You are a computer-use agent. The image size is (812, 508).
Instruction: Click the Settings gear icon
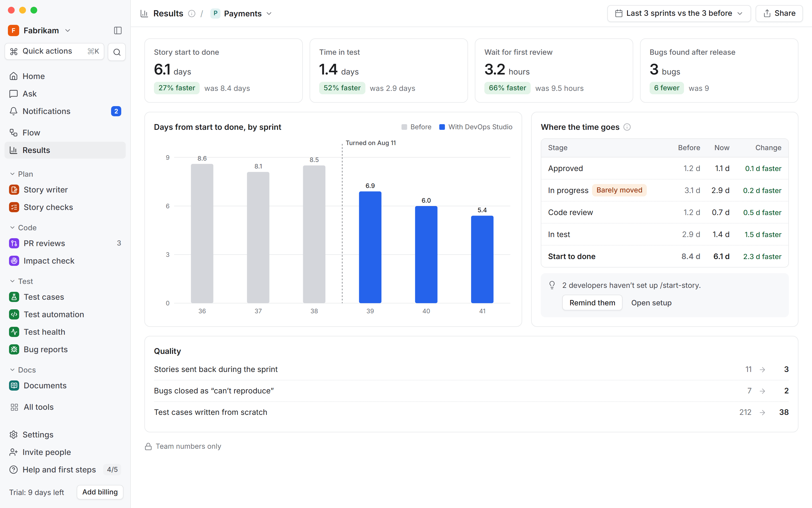tap(14, 435)
